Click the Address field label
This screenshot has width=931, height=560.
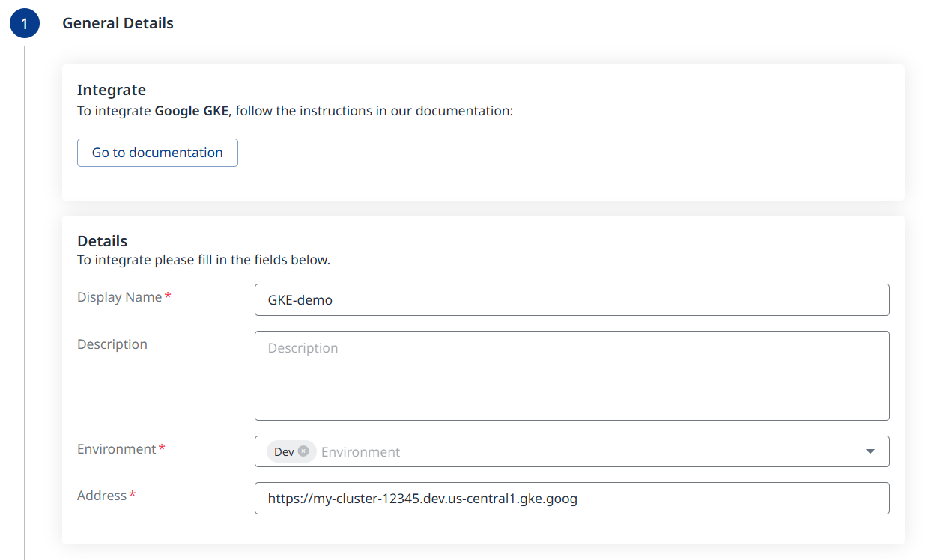[102, 496]
